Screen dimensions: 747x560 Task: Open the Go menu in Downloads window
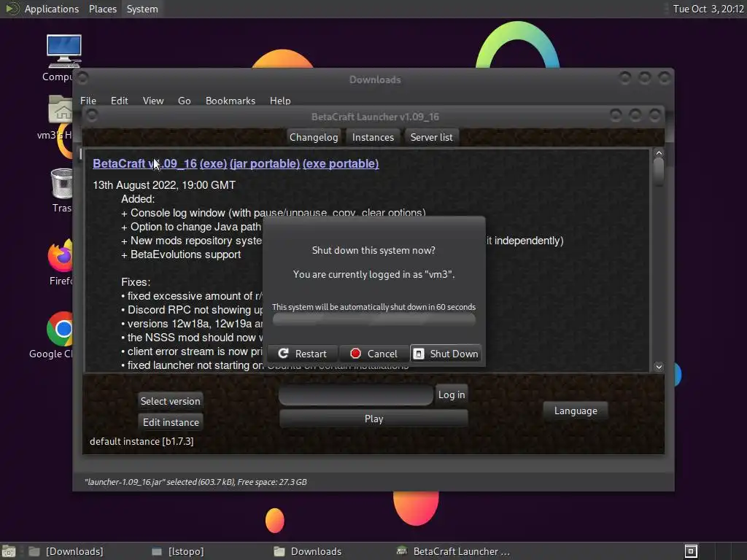pos(185,101)
